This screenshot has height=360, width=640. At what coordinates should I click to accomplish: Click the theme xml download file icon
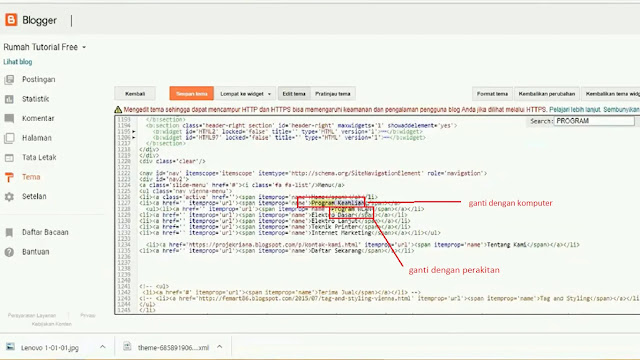pos(127,347)
